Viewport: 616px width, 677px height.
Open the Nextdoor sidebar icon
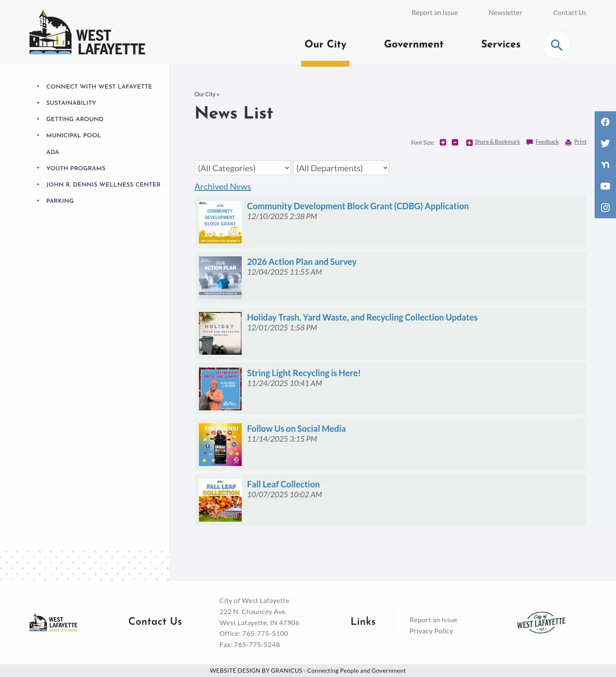[x=605, y=165]
